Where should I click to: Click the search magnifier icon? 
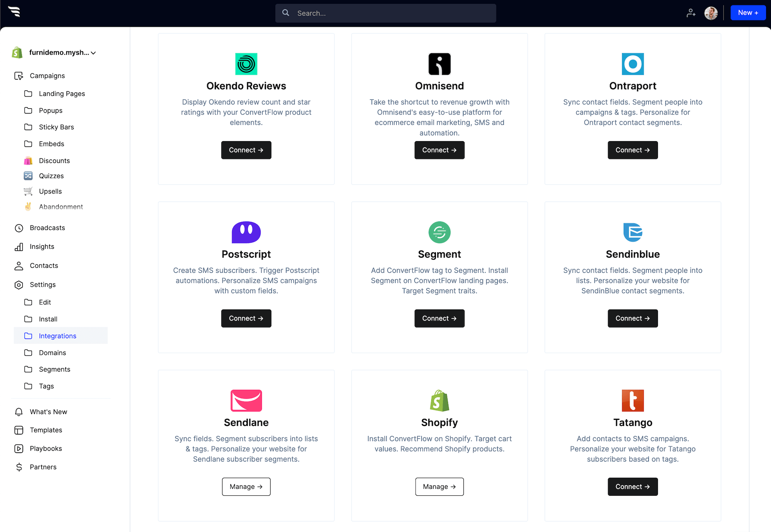[286, 13]
